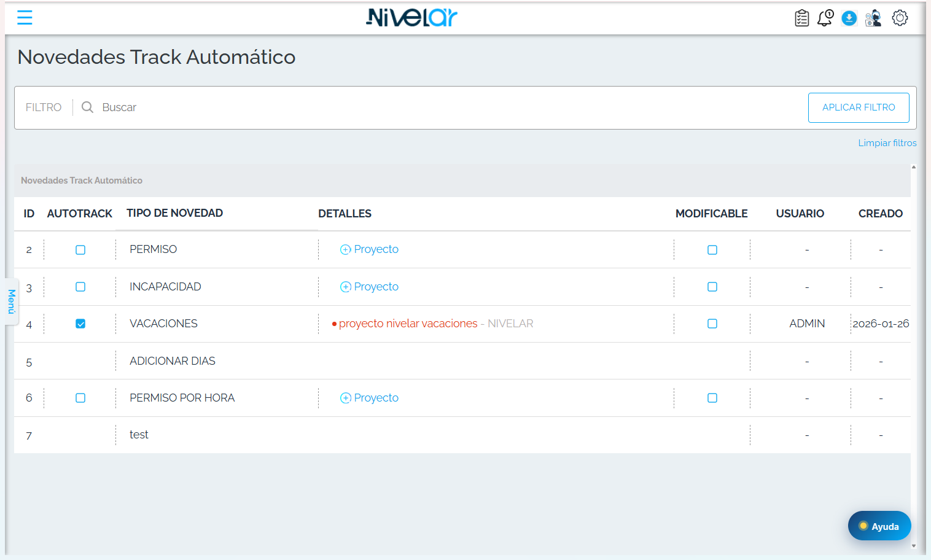The width and height of the screenshot is (931, 560).
Task: Open the settings gear icon
Action: tap(900, 18)
